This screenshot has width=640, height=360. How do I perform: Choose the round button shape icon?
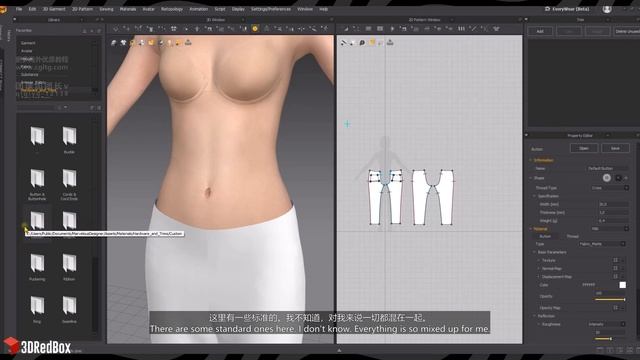(x=607, y=178)
